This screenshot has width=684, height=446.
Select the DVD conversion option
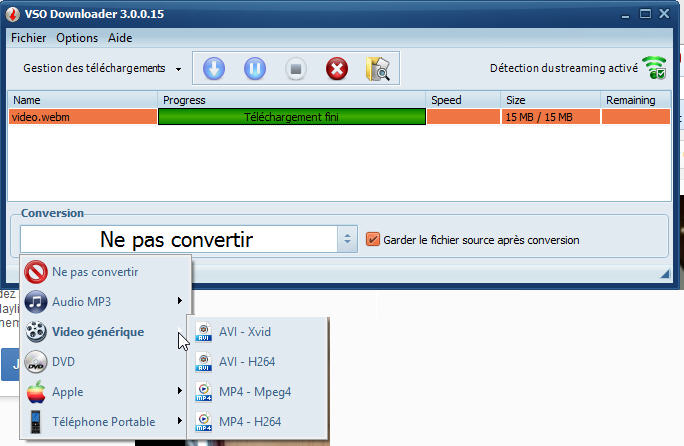106,362
